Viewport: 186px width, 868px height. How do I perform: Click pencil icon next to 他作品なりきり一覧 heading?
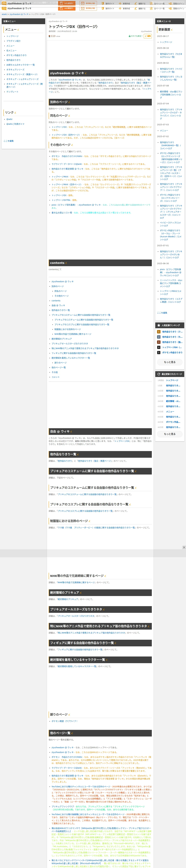(x=78, y=454)
